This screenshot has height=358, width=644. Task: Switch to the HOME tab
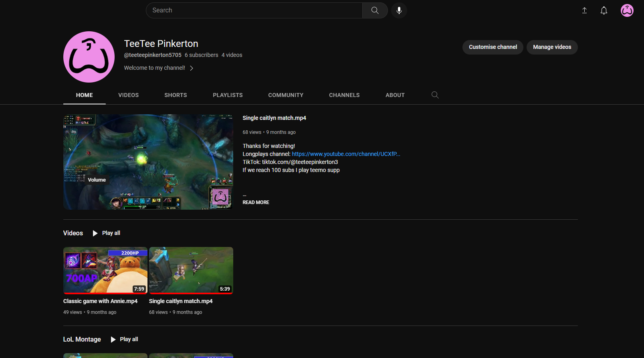coord(85,95)
